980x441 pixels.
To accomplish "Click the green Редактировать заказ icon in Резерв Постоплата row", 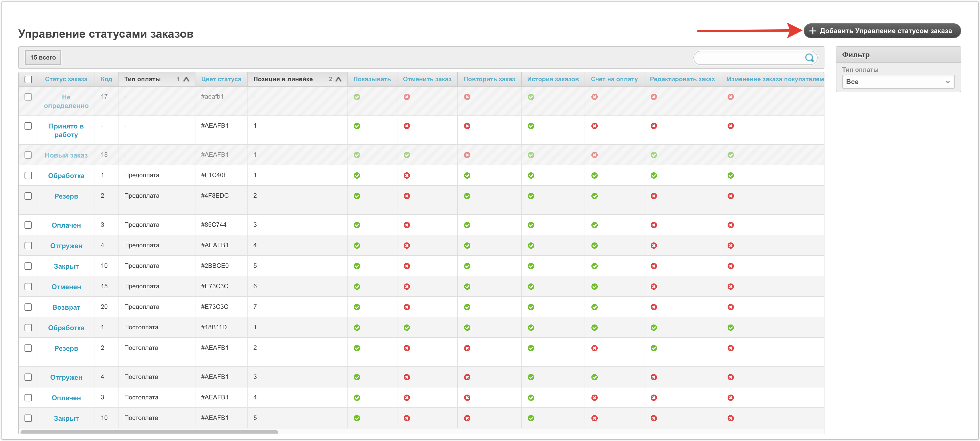I will [654, 348].
